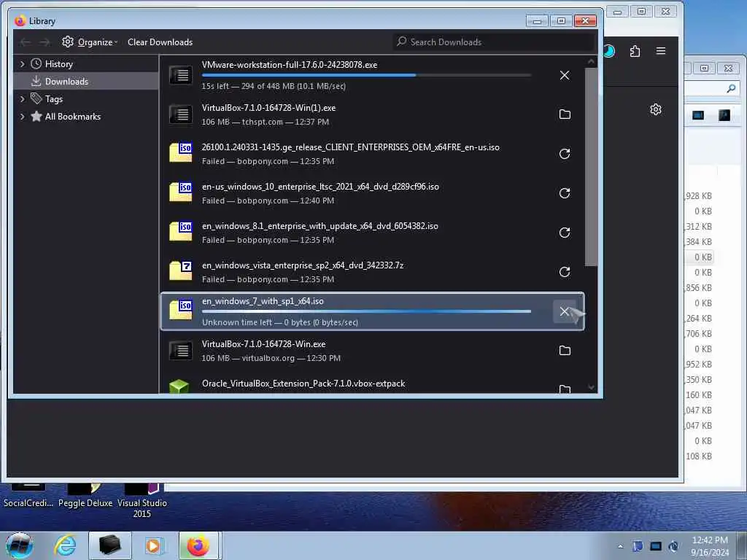Open the Visual Studio 2015 desktop shortcut

[142, 502]
